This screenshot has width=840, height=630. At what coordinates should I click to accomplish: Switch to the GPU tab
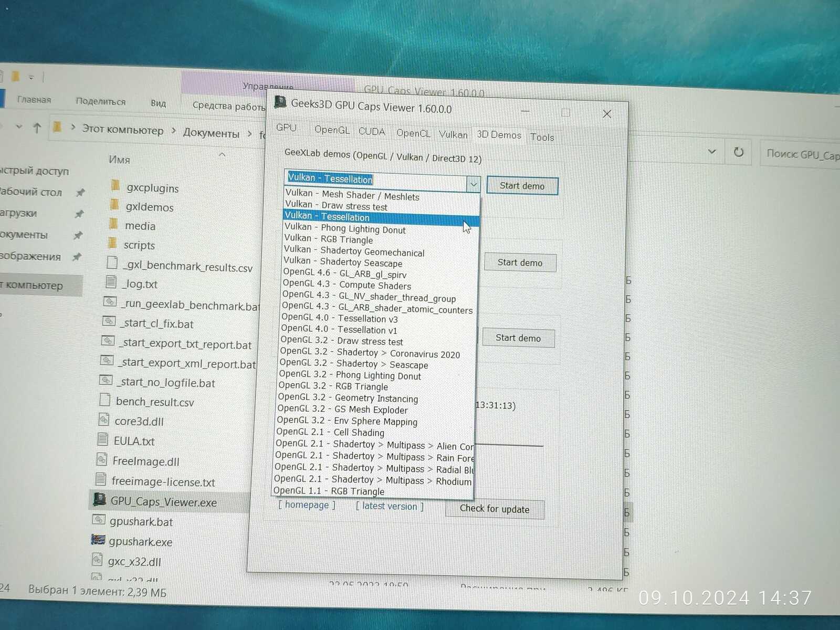click(286, 128)
